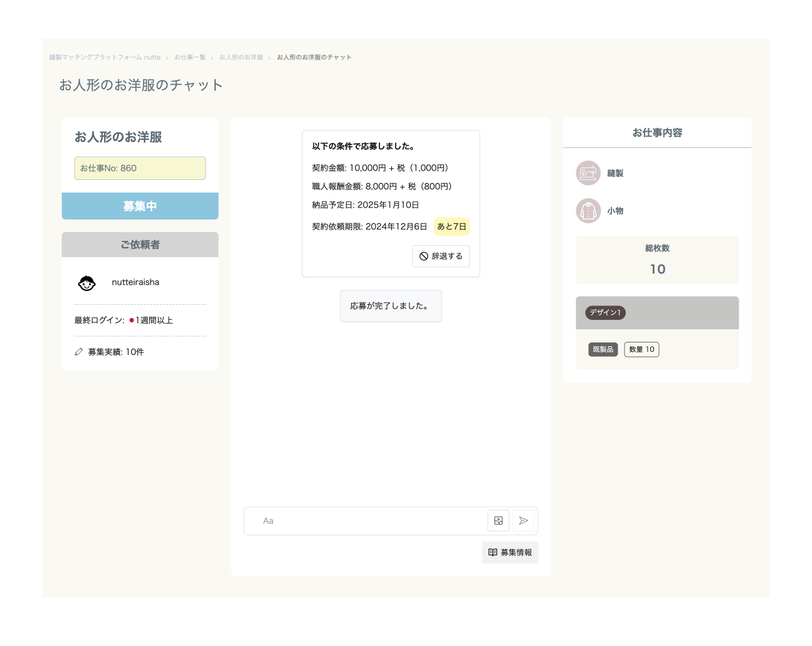The image size is (812, 646).
Task: Open the 募集情報 recruitment info button
Action: pos(510,553)
